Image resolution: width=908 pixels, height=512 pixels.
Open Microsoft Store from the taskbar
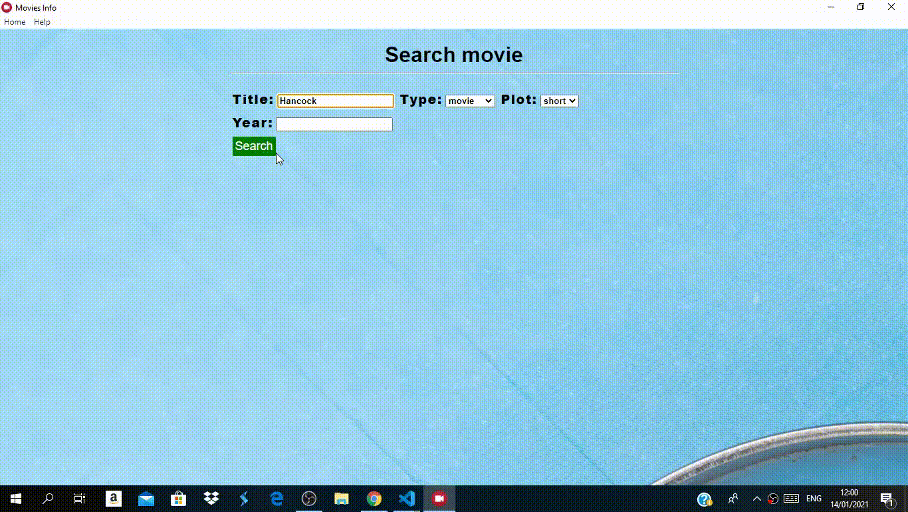pos(178,499)
